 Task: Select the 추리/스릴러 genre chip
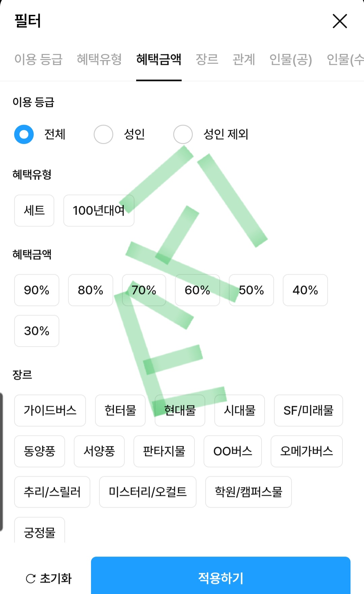tap(52, 492)
